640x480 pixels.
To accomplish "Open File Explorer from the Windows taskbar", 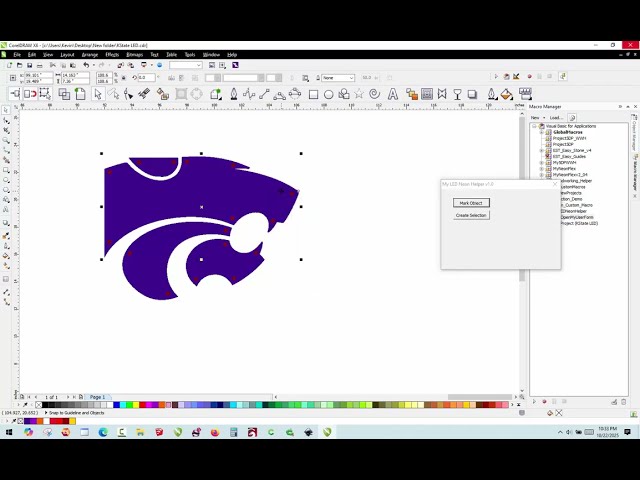I will (140, 432).
